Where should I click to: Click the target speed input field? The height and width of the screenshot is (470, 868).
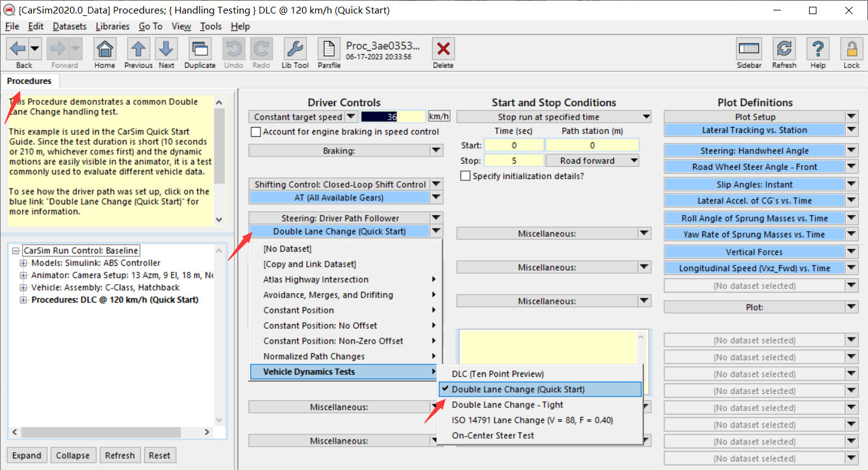pyautogui.click(x=393, y=117)
